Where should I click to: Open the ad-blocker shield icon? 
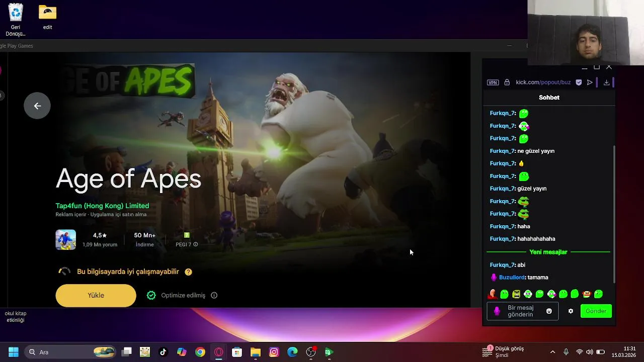click(579, 82)
